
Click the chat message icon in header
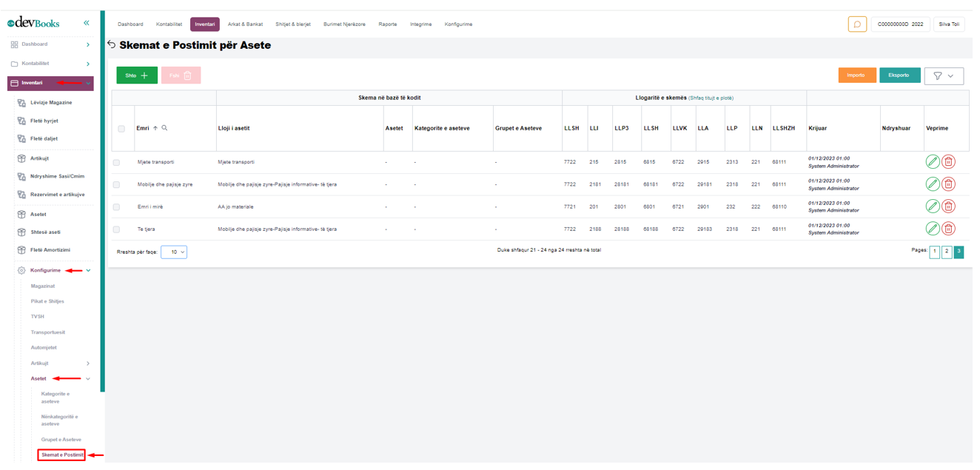tap(857, 24)
